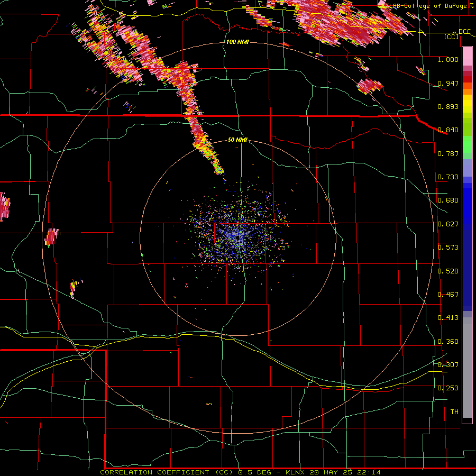The height and width of the screenshot is (476, 476).
Task: Click the "[CC]" product label above the legend
Action: (452, 36)
